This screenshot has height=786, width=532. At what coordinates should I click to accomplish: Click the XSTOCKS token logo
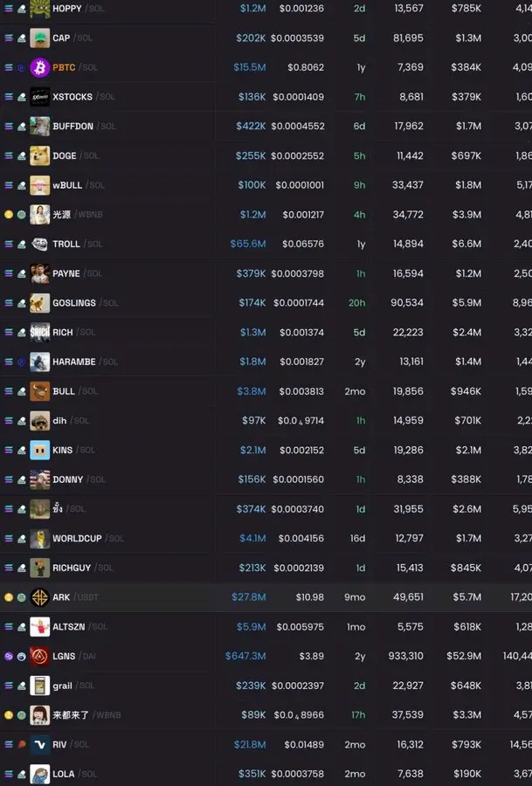click(39, 97)
